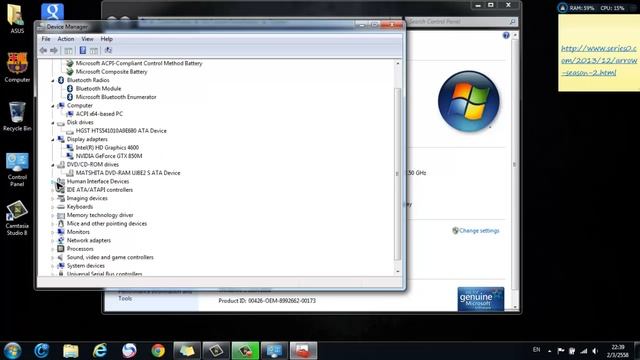Click the Tools link in System window sidebar
This screenshot has width=640, height=360.
click(125, 298)
